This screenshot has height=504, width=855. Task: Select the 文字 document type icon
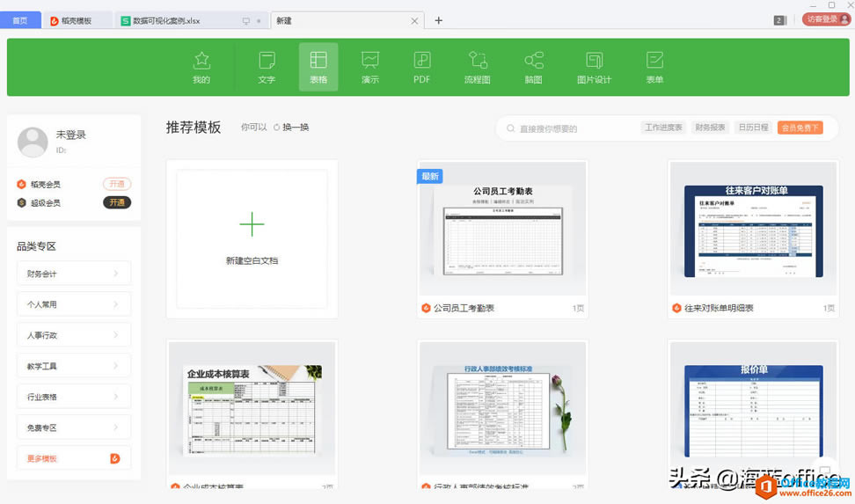click(x=267, y=61)
